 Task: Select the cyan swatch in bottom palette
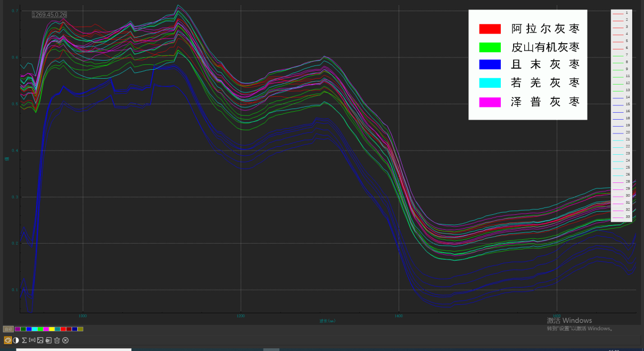point(35,329)
